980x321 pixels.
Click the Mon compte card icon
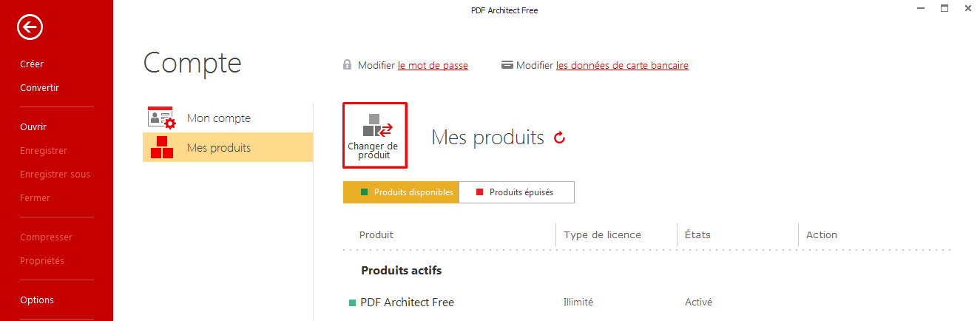click(160, 118)
